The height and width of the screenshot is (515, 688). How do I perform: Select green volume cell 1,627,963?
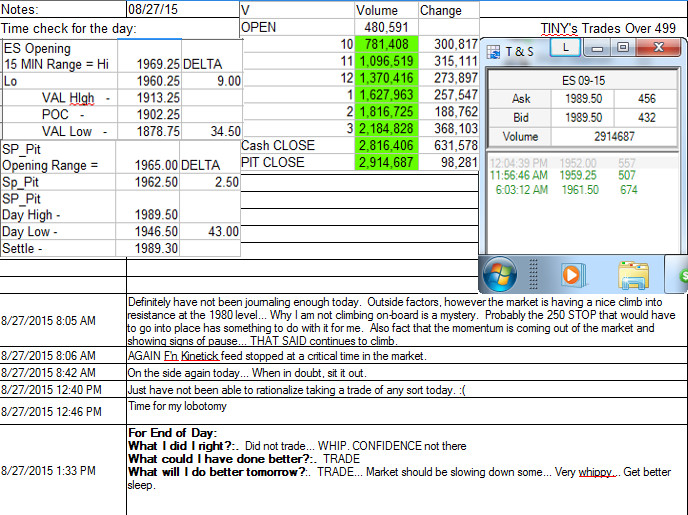(x=386, y=95)
